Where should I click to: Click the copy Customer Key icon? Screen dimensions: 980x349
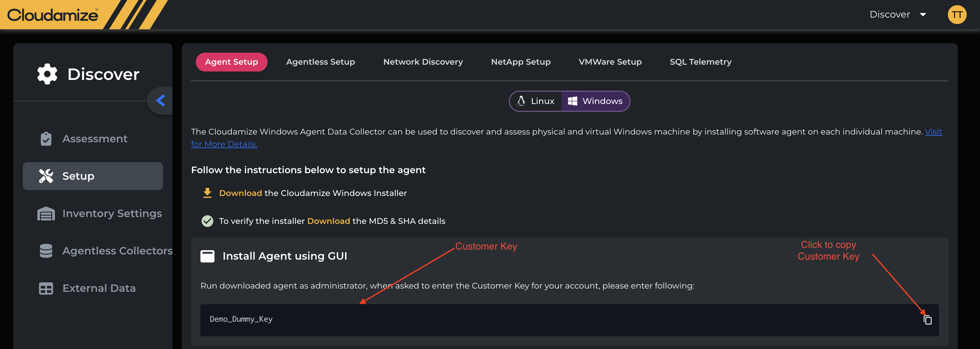click(x=927, y=320)
